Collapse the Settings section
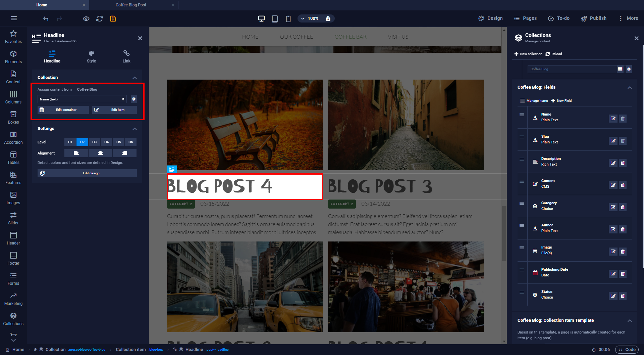The width and height of the screenshot is (644, 355). [135, 129]
